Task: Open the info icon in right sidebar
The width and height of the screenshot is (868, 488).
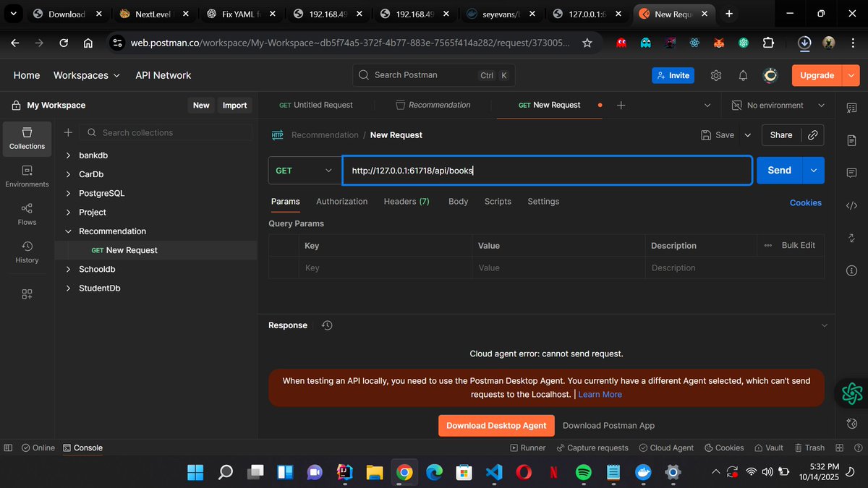Action: point(851,270)
